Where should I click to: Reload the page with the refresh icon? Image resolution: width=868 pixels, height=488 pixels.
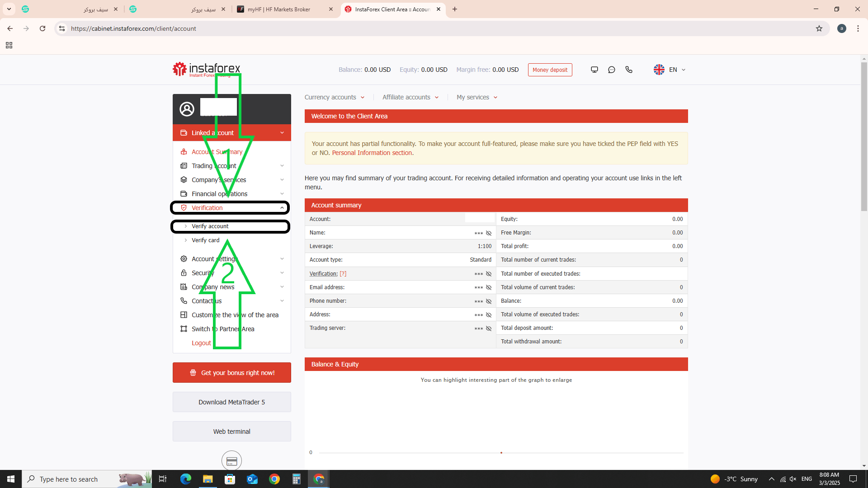pyautogui.click(x=42, y=28)
